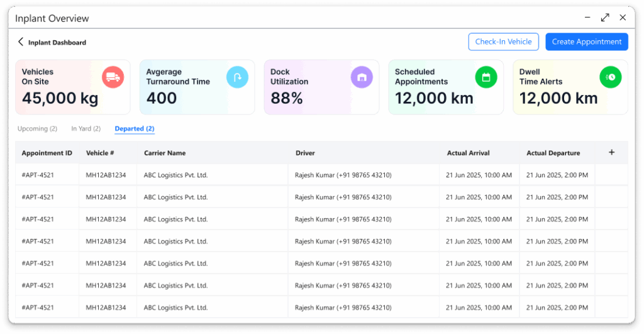Click the green calendar icon on Scheduled Appointments
The image size is (644, 334).
click(x=486, y=77)
